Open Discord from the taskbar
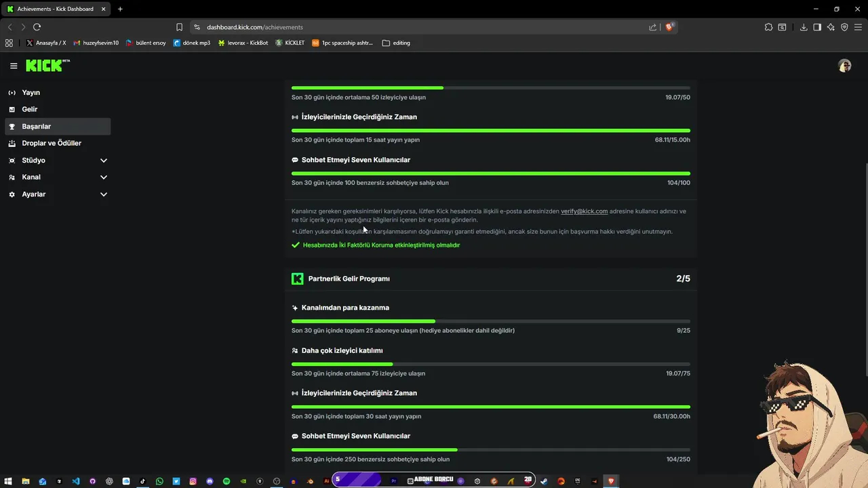This screenshot has height=488, width=868. click(210, 481)
